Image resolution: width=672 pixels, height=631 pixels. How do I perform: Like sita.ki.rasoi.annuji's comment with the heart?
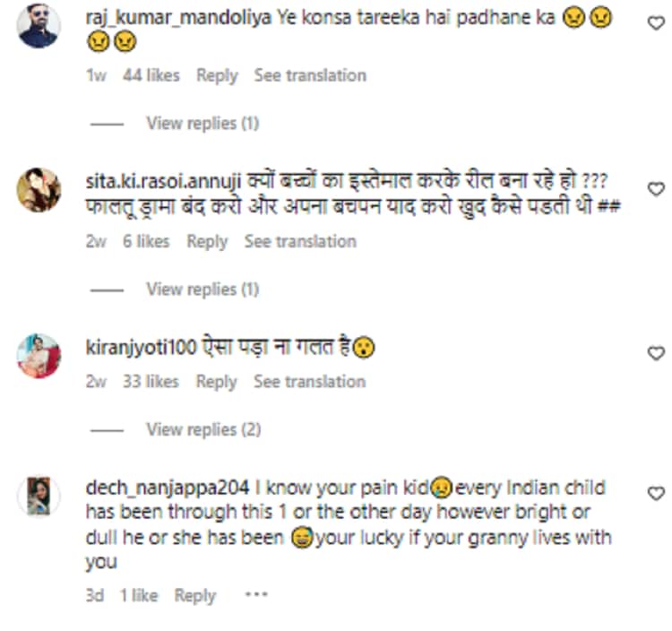point(655,189)
